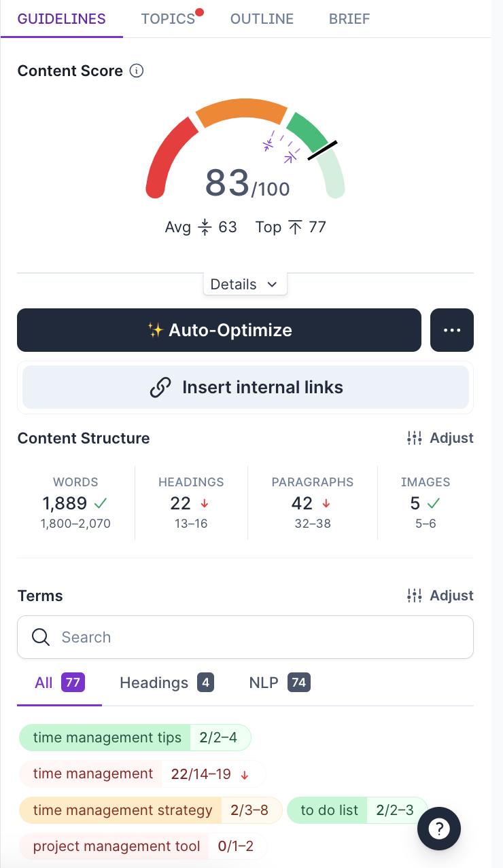Go to the BRIEF tab
The image size is (503, 868).
coord(349,19)
